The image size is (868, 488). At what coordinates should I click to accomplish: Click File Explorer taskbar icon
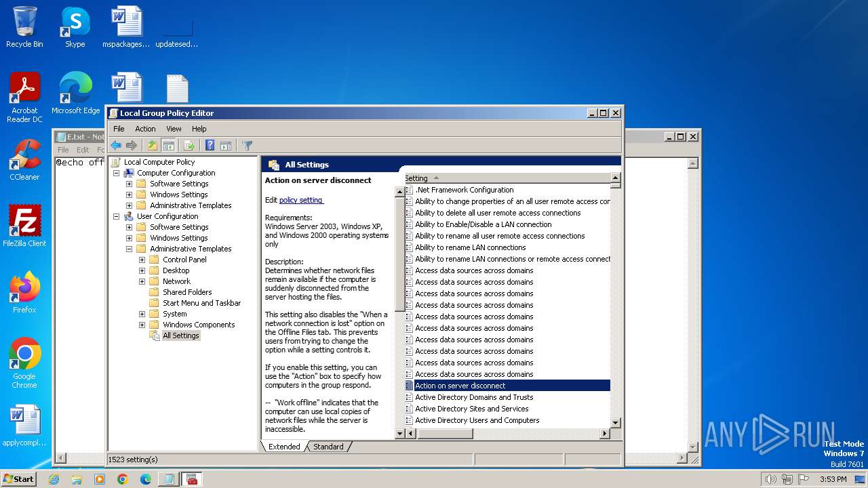pos(77,479)
